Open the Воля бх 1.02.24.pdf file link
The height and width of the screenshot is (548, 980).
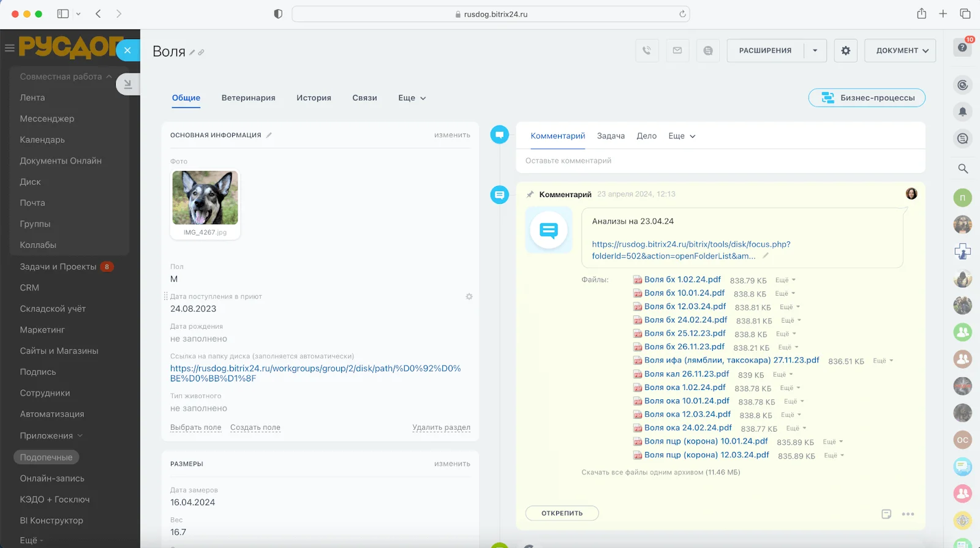tap(682, 280)
